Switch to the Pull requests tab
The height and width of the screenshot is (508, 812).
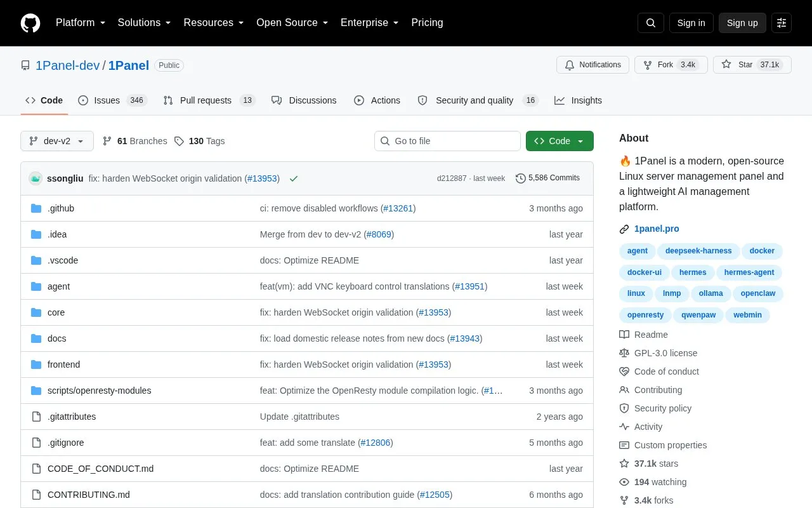(209, 100)
